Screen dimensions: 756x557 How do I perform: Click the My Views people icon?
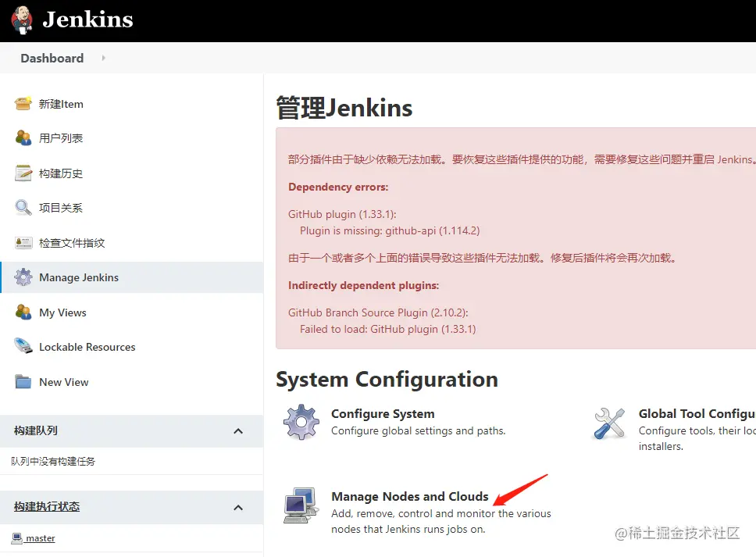coord(23,312)
